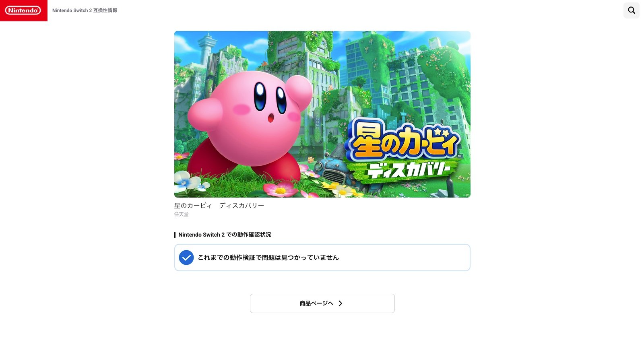
Task: Click Kirby's blue eyes in the artwork
Action: (270, 98)
